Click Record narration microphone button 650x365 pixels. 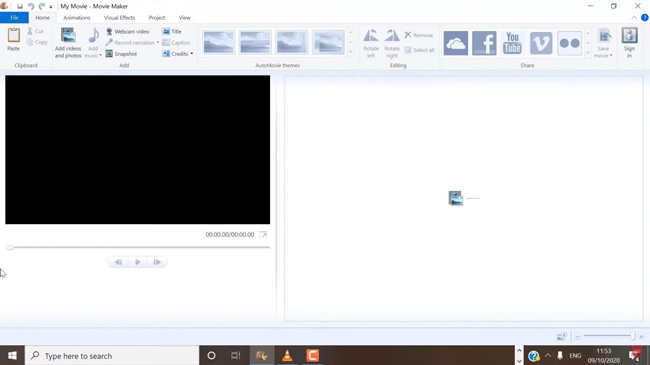click(130, 43)
